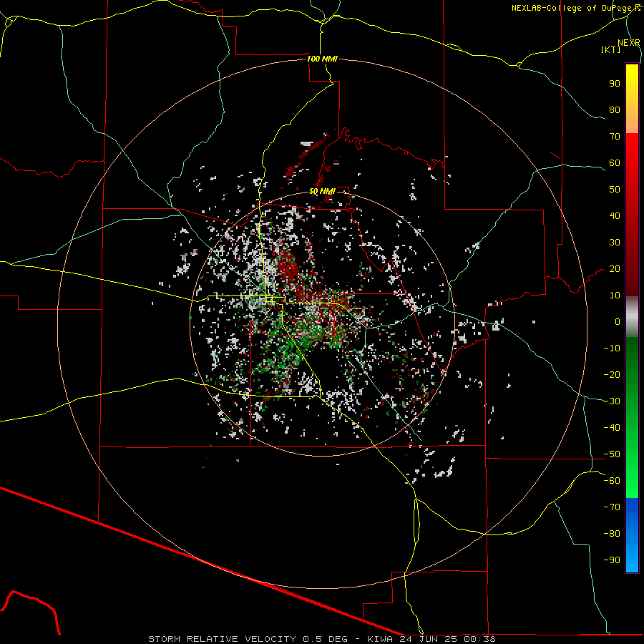Viewport: 644px width, 644px height.
Task: Click the 100 NMI range ring label
Action: pyautogui.click(x=322, y=59)
